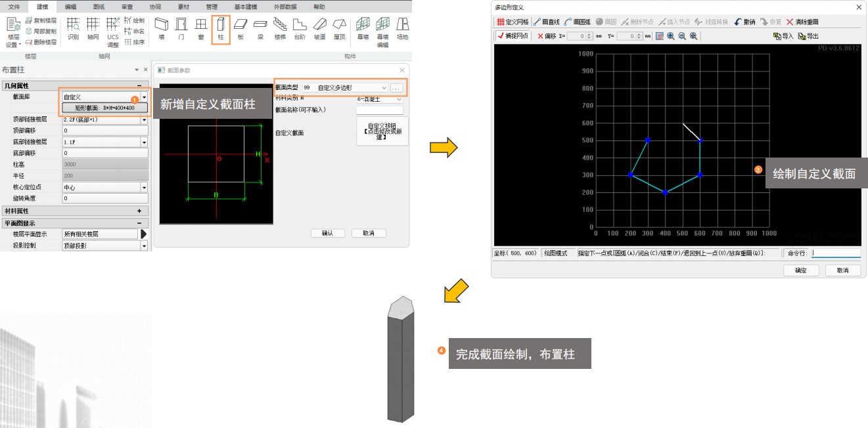The height and width of the screenshot is (428, 868).
Task: Select the 幕墙 curtain wall tool
Action: coord(363,29)
